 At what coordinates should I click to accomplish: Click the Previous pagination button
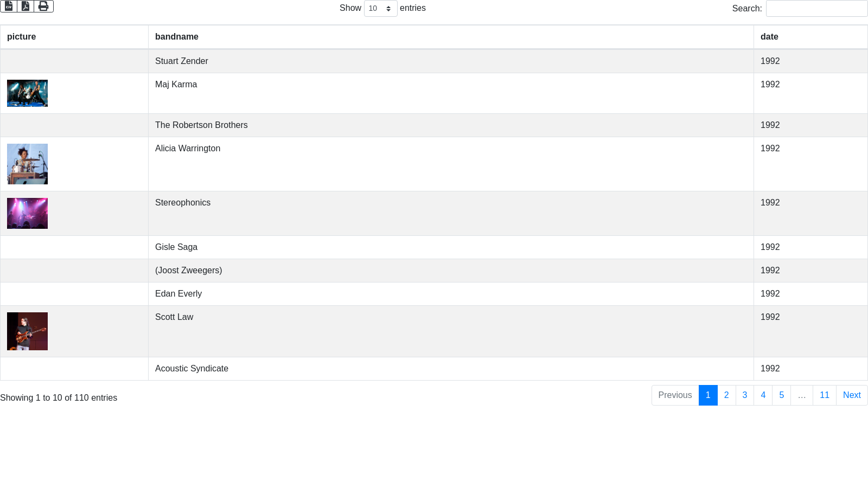[x=675, y=395]
